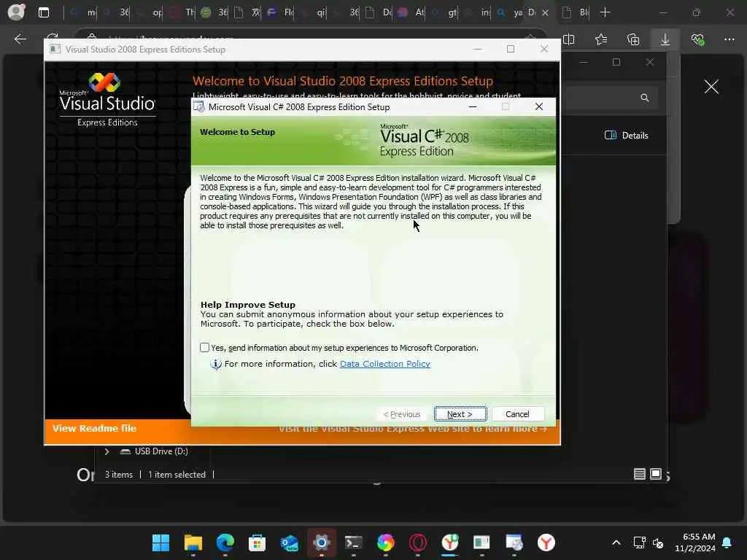The width and height of the screenshot is (747, 560).
Task: Open Edge Settings and more menu
Action: [x=729, y=39]
